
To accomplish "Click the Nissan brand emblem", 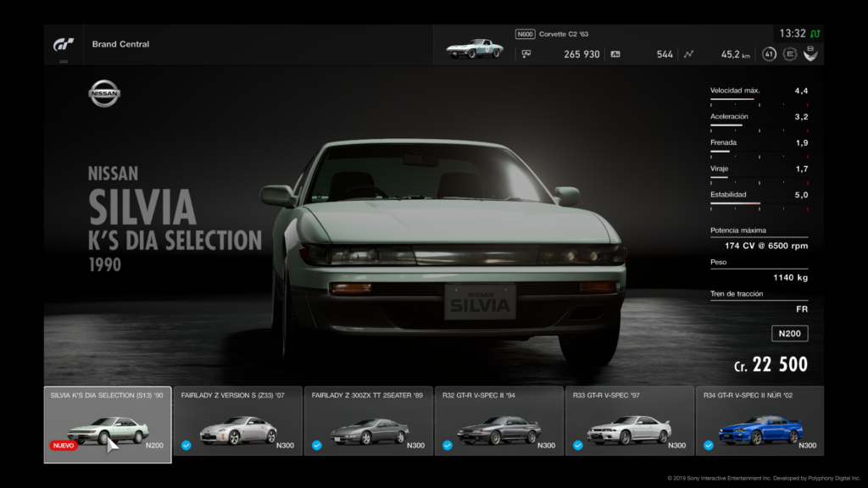I will coord(104,93).
